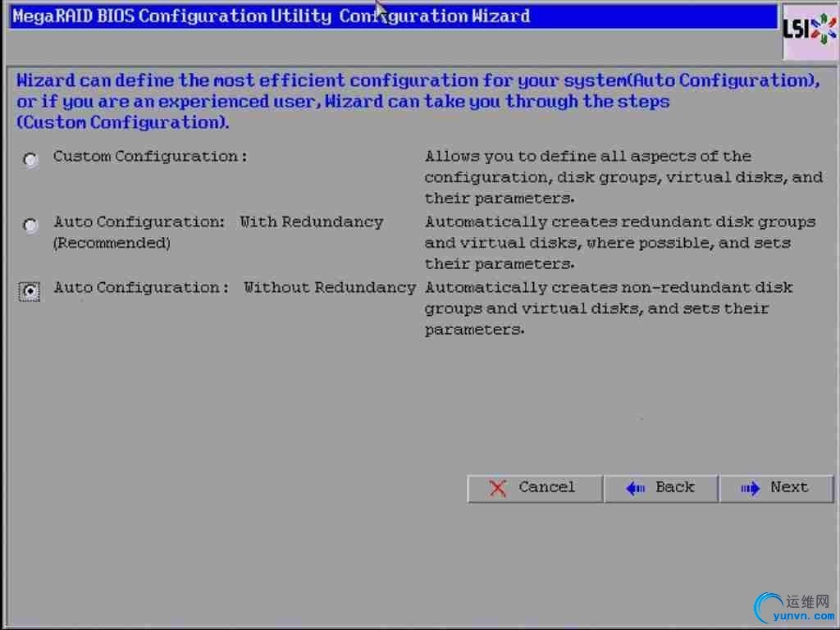Click the Without Redundancy label text
The height and width of the screenshot is (630, 840).
330,288
